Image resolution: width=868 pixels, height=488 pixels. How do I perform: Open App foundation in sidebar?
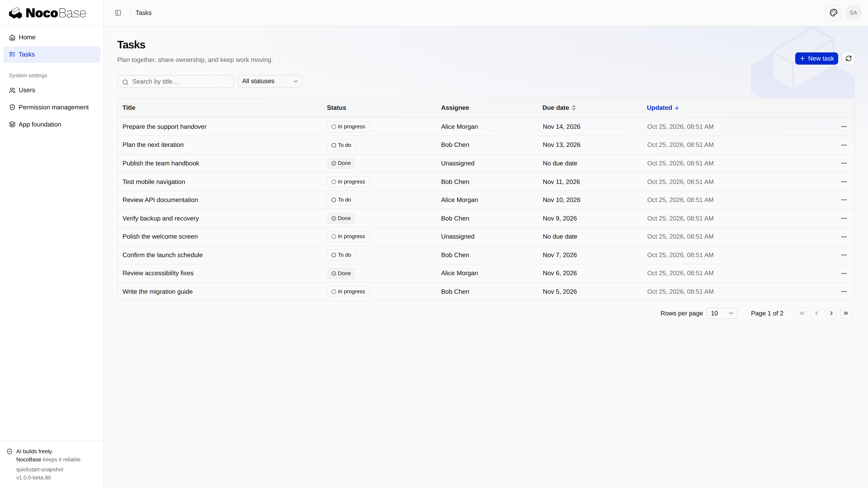pyautogui.click(x=52, y=125)
